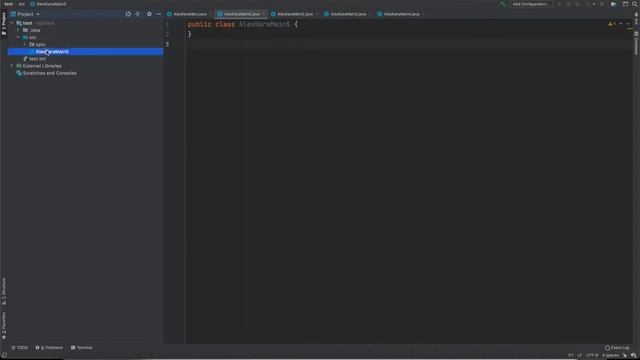The width and height of the screenshot is (640, 360).
Task: Click the grayed-out Run icon in toolbar
Action: pos(559,4)
